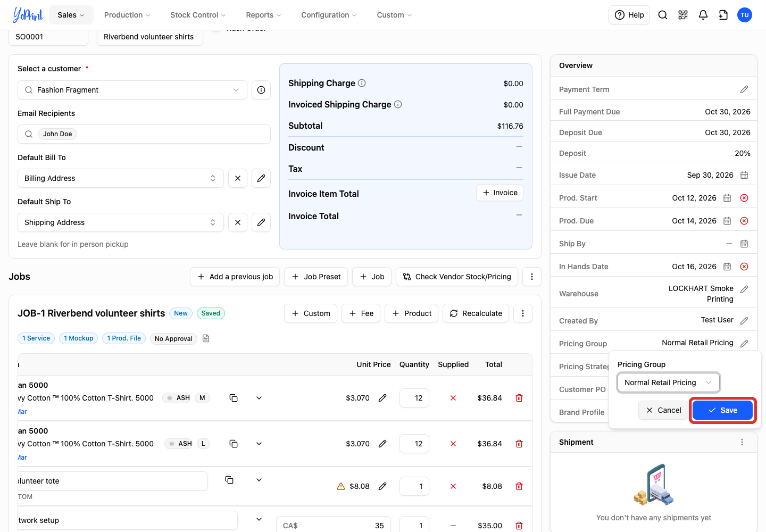
Task: Open Shipment panel three-dot menu
Action: click(x=742, y=442)
